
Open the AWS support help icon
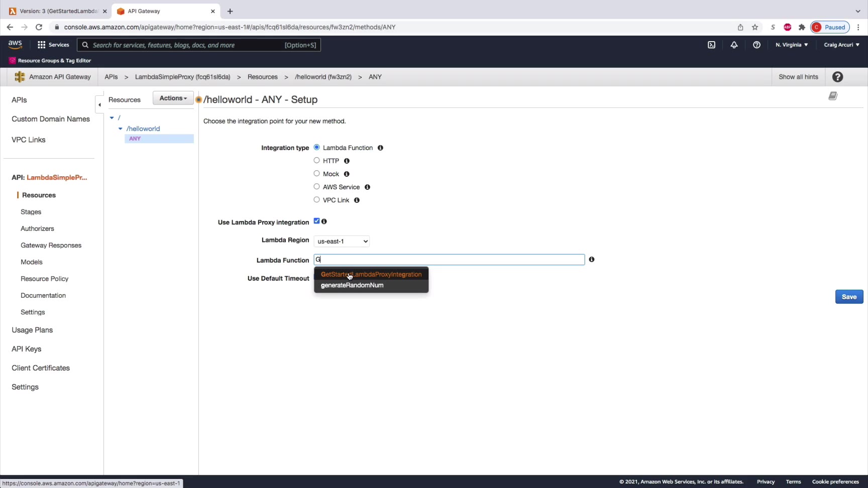tap(756, 45)
